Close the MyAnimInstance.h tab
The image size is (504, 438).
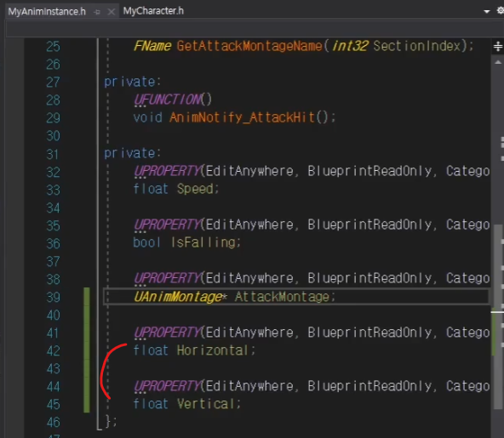tap(112, 12)
